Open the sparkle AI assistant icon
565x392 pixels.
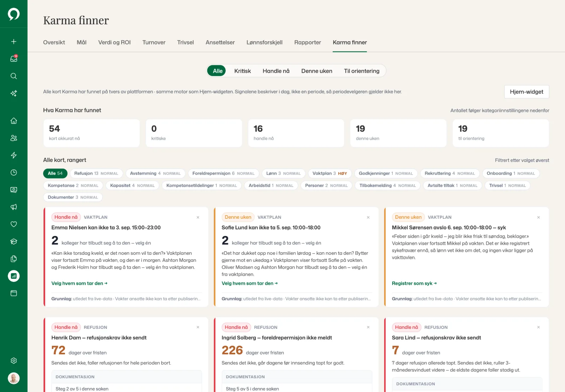(x=14, y=94)
